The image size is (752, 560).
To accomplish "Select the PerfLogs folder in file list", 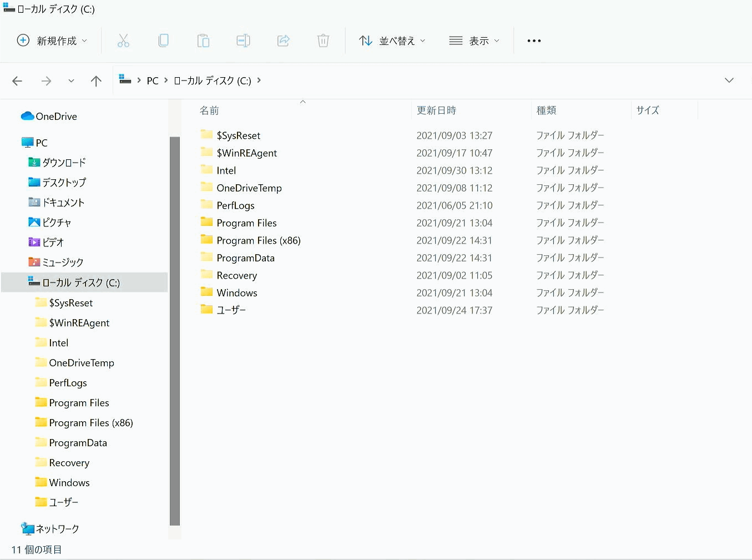I will pyautogui.click(x=228, y=205).
